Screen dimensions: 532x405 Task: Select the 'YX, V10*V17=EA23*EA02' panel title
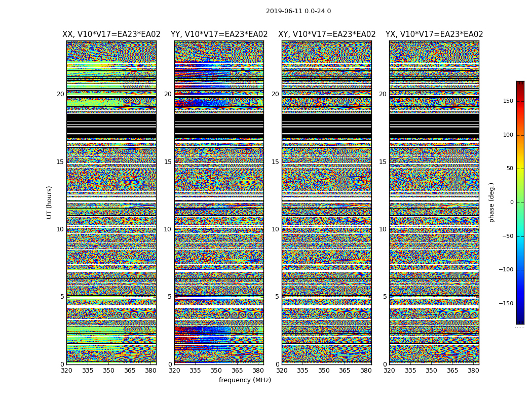point(434,34)
